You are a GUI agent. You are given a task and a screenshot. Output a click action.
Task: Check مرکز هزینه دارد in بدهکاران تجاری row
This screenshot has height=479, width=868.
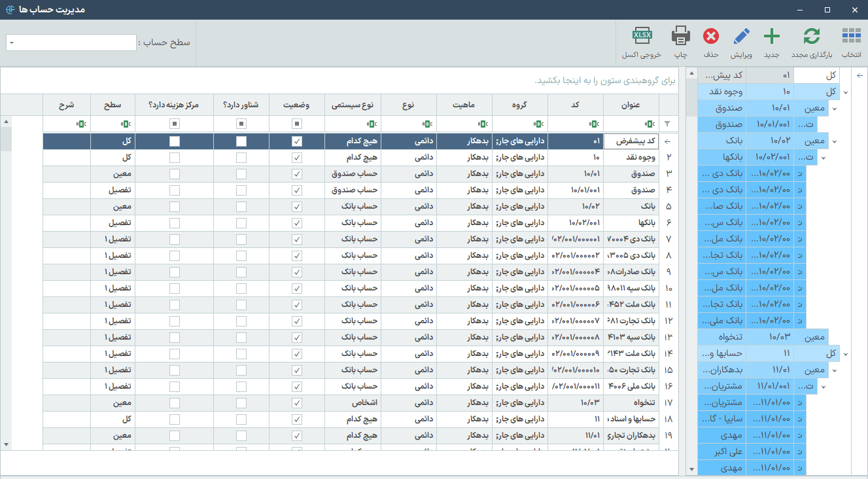pos(174,436)
